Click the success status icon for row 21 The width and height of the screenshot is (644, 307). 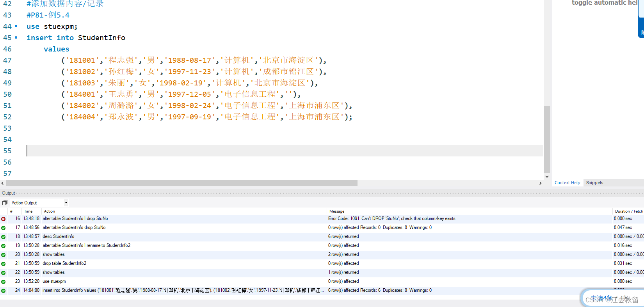[x=4, y=264]
